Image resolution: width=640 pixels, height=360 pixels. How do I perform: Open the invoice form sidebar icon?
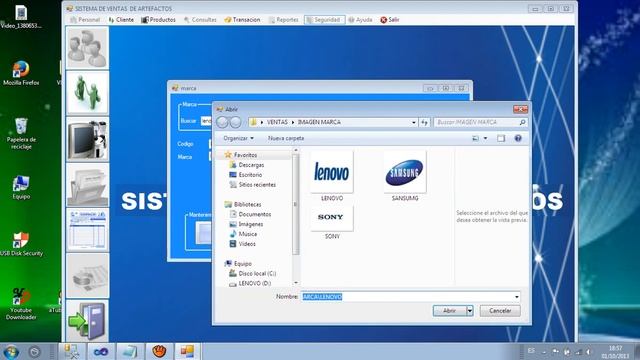[x=87, y=230]
